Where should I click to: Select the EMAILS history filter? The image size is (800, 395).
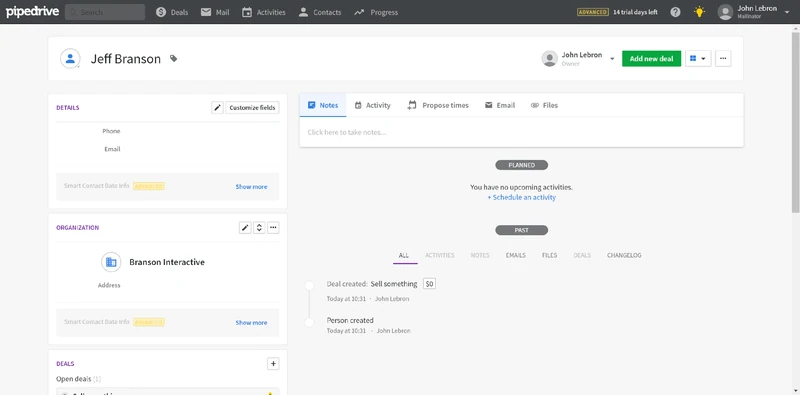[x=516, y=255]
